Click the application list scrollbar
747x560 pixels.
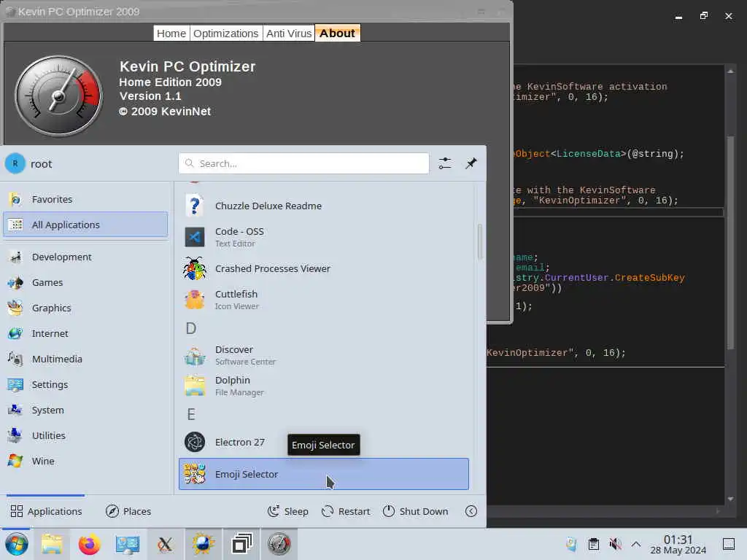479,242
